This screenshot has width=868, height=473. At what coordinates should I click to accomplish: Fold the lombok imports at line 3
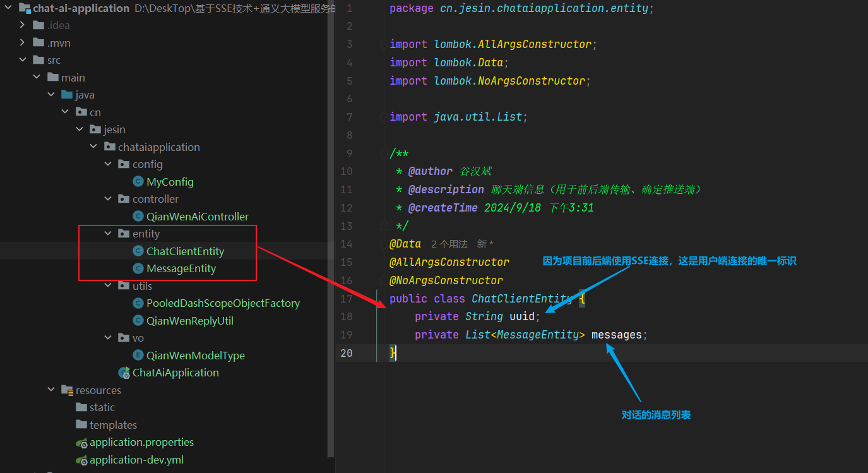click(383, 44)
